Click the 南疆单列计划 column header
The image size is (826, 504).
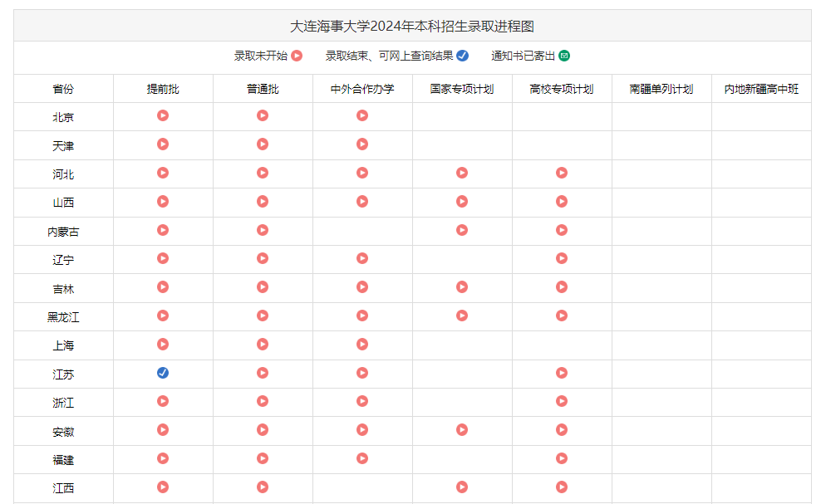[x=661, y=89]
